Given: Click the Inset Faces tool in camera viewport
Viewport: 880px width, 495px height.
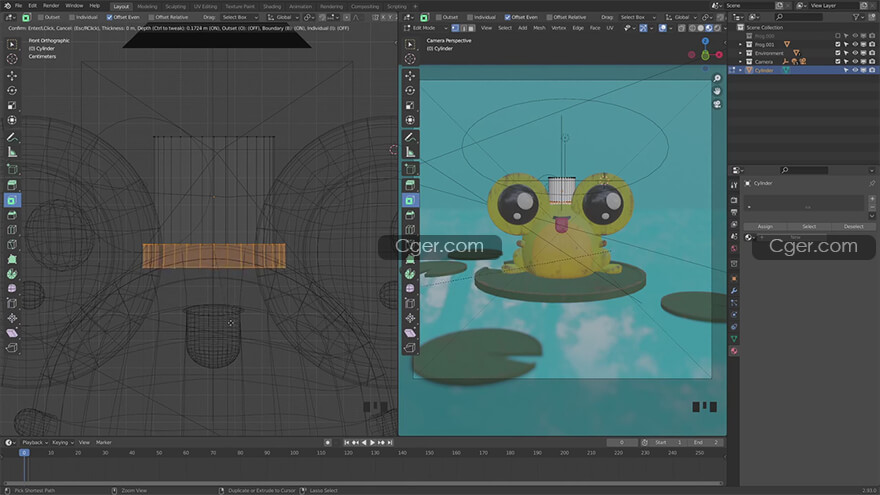Looking at the screenshot, I should (x=410, y=200).
